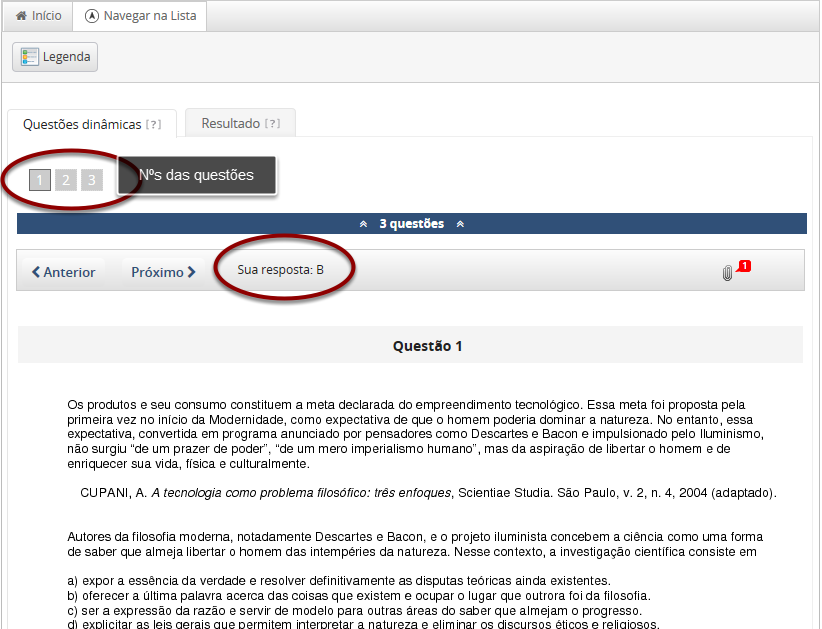Image resolution: width=822 pixels, height=629 pixels.
Task: Click the red attachment count badge
Action: tap(745, 266)
